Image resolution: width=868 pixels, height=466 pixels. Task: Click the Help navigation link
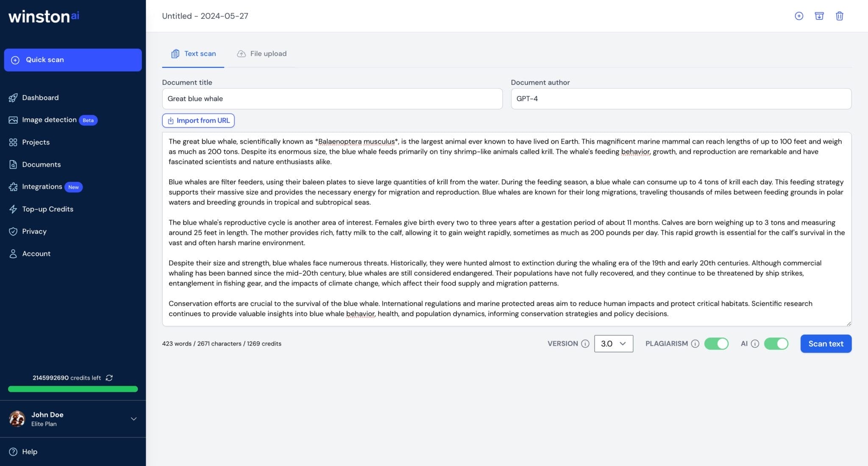[29, 452]
